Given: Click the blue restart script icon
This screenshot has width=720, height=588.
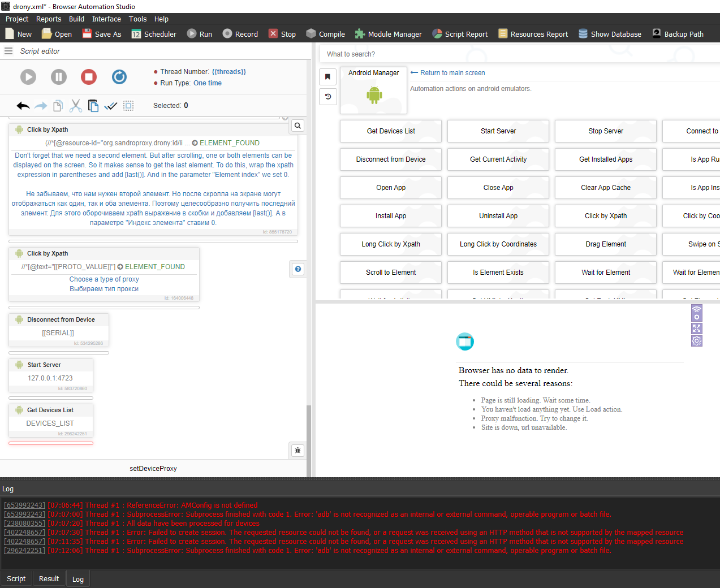Looking at the screenshot, I should (x=119, y=77).
